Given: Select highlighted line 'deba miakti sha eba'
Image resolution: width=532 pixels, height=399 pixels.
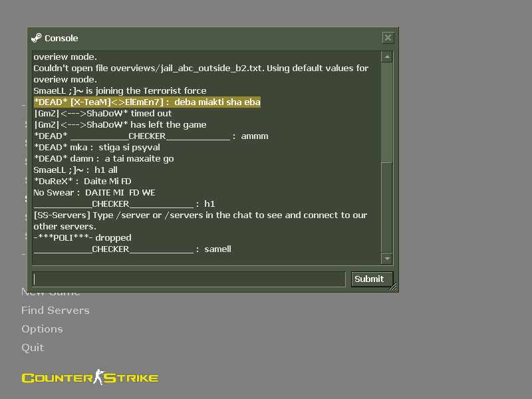Looking at the screenshot, I should point(147,102).
